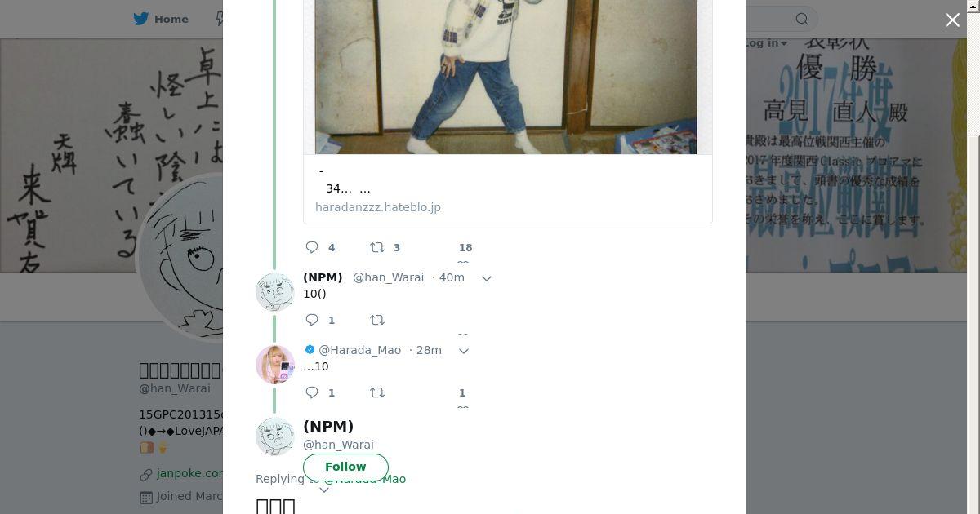Click Harada_Mao's pink avatar thumbnail
This screenshot has height=514, width=980.
point(275,364)
